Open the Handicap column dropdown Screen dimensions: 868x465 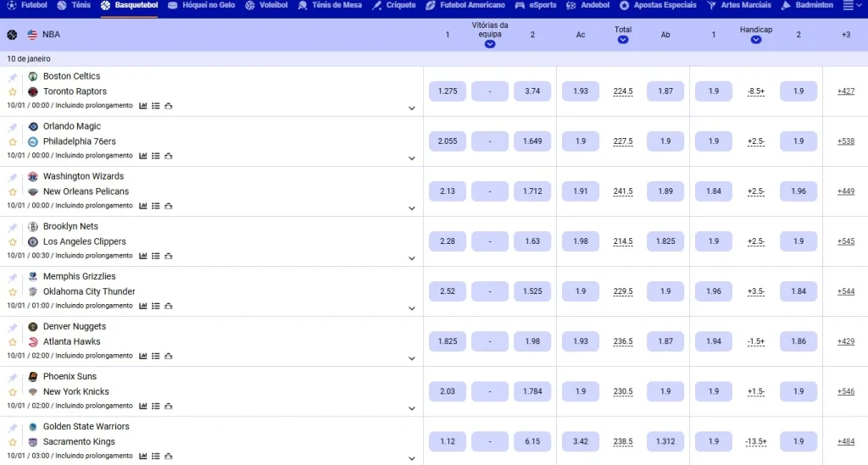tap(755, 40)
